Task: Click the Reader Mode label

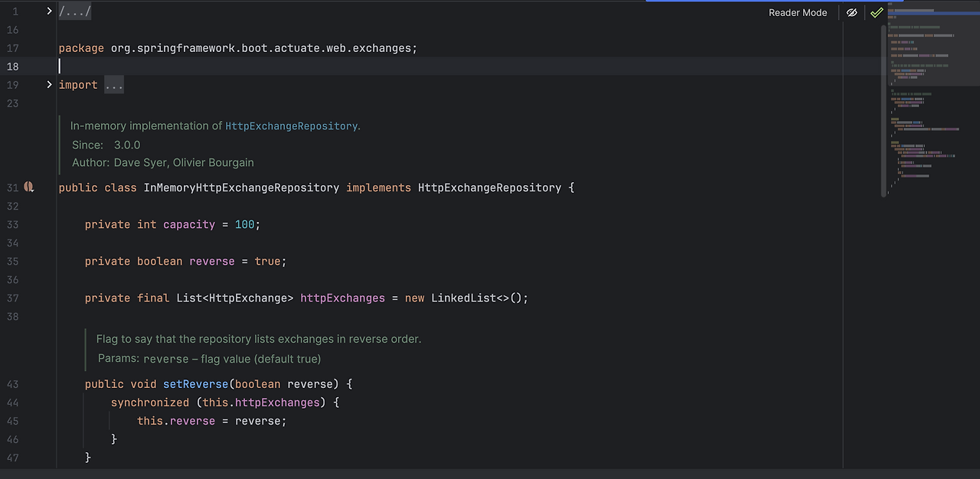Action: (798, 12)
